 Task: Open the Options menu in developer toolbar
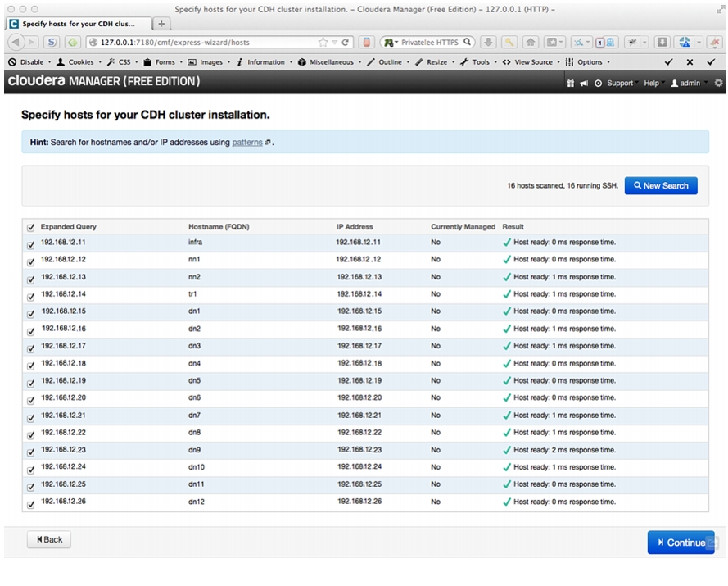(588, 61)
